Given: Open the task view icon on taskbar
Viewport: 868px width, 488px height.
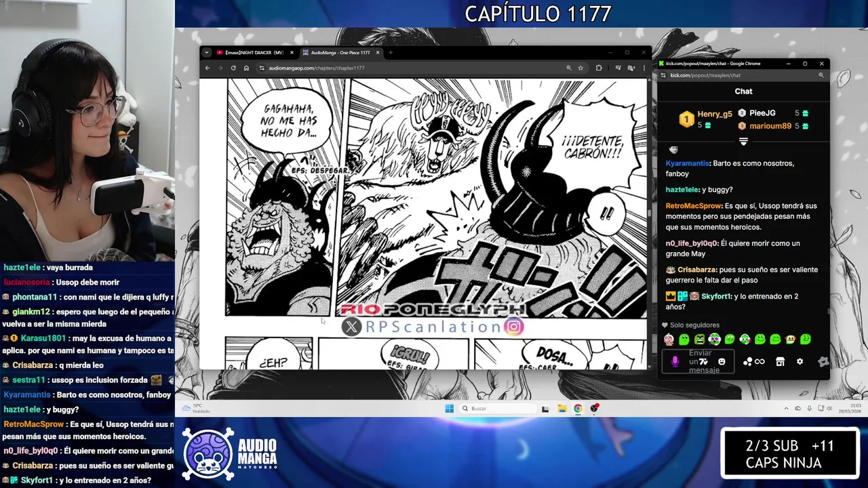Looking at the screenshot, I should click(x=545, y=409).
